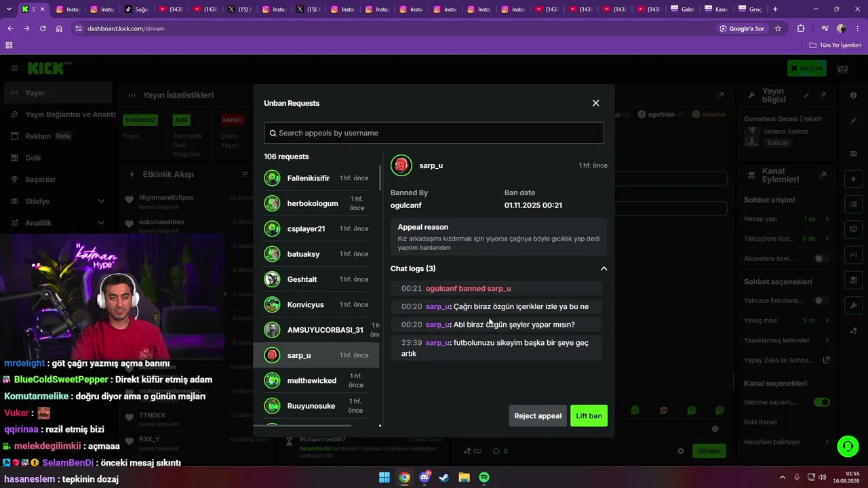Image resolution: width=868 pixels, height=488 pixels.
Task: Click the Kick logo
Action: 47,68
